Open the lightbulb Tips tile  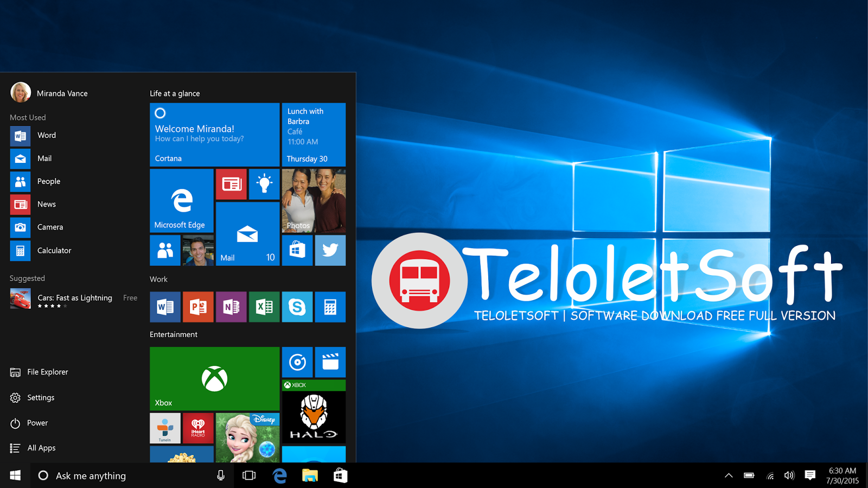pos(264,184)
